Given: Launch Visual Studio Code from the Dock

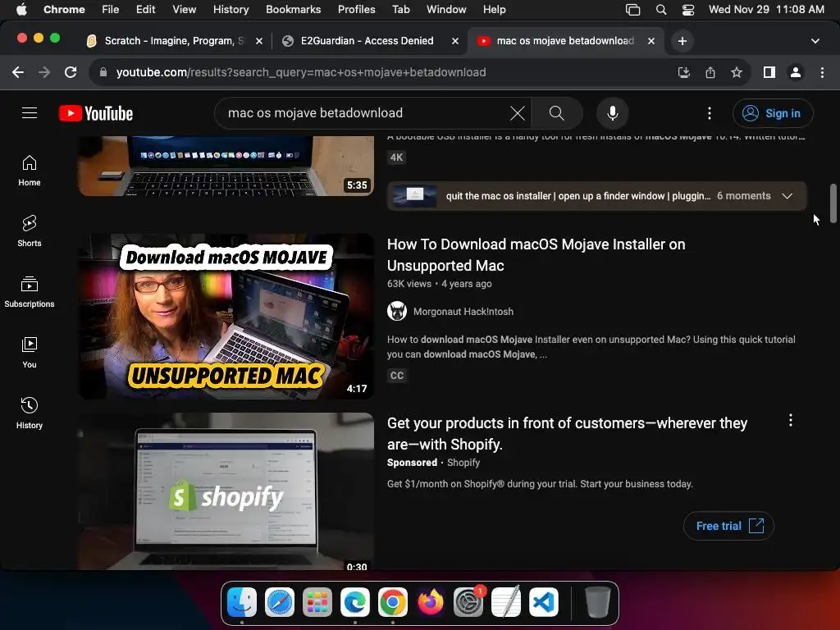Looking at the screenshot, I should (544, 602).
